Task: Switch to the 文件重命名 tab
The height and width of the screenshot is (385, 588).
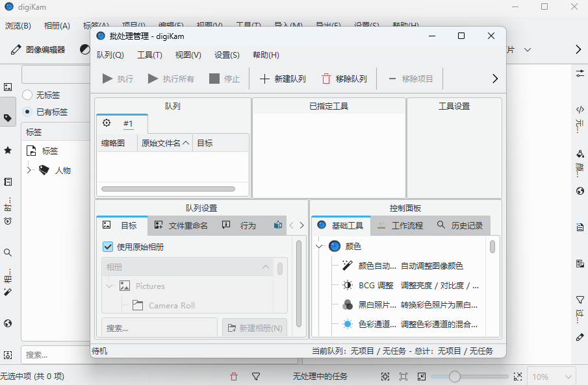Action: (181, 225)
